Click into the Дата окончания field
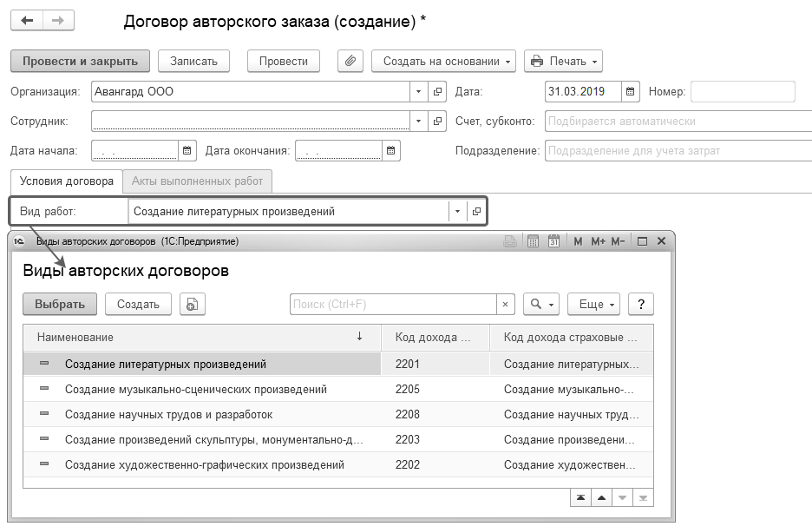The image size is (812, 526). [x=338, y=151]
